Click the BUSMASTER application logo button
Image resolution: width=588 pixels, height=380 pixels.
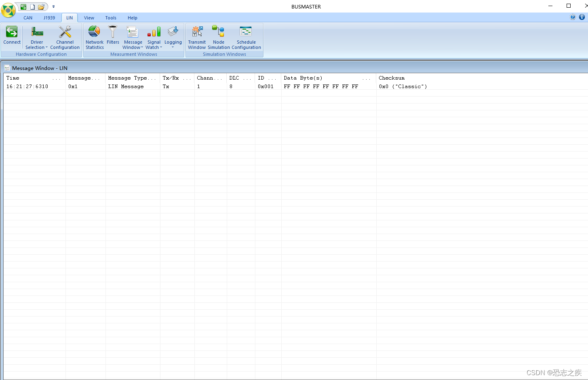[x=8, y=10]
